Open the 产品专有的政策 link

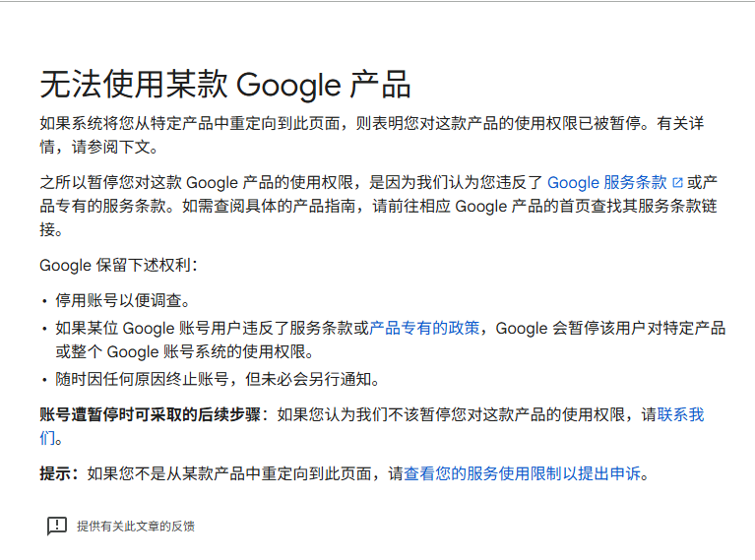pyautogui.click(x=424, y=328)
